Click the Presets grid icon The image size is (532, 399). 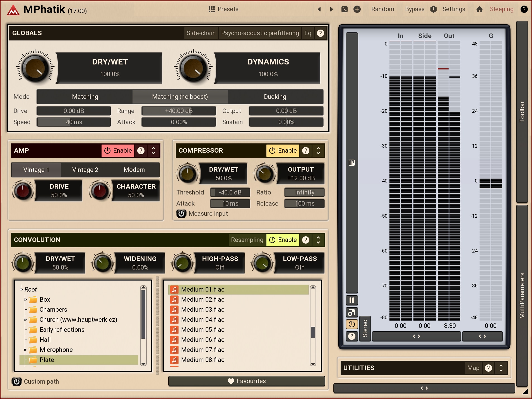(211, 9)
